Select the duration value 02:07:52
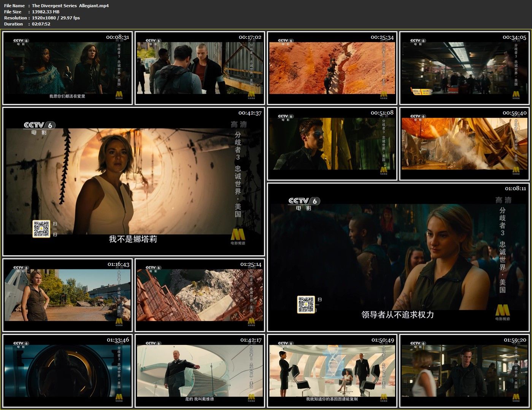The height and width of the screenshot is (410, 532). pos(41,24)
